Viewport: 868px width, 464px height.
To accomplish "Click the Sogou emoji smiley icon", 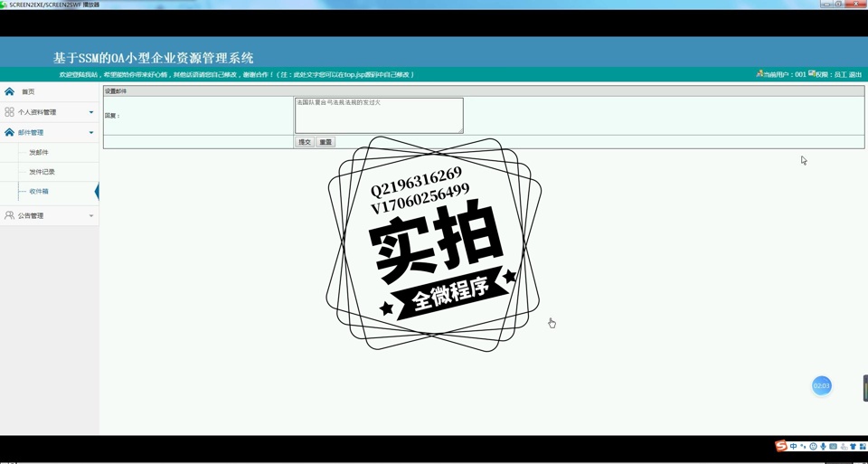I will coord(813,446).
